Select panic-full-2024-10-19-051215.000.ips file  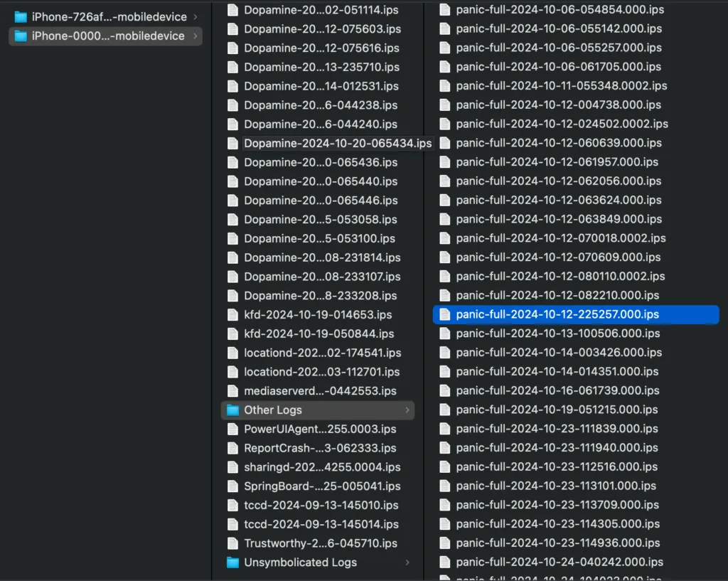(557, 410)
